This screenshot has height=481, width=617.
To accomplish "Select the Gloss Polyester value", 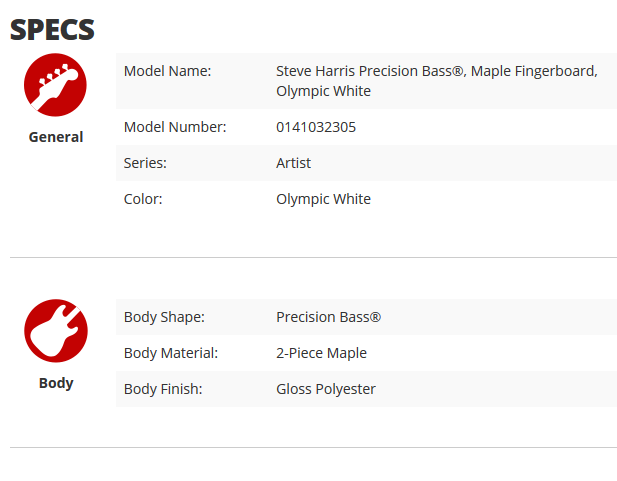I will pos(326,389).
